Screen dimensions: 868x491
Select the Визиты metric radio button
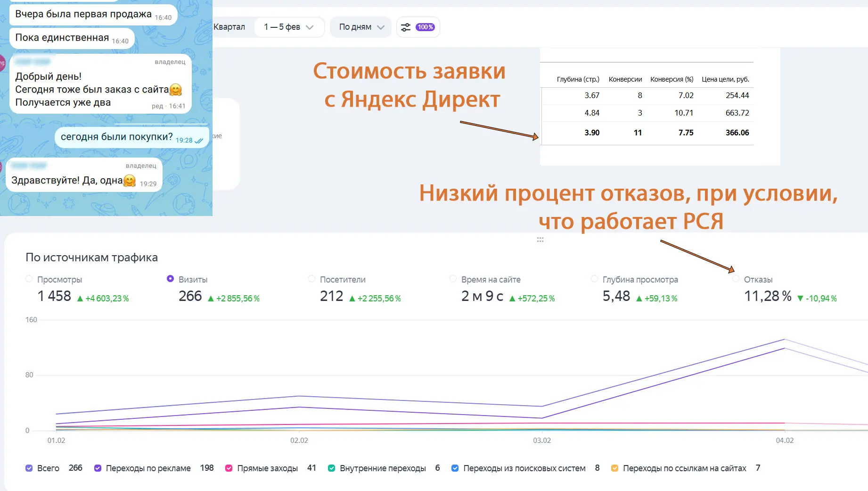[171, 279]
